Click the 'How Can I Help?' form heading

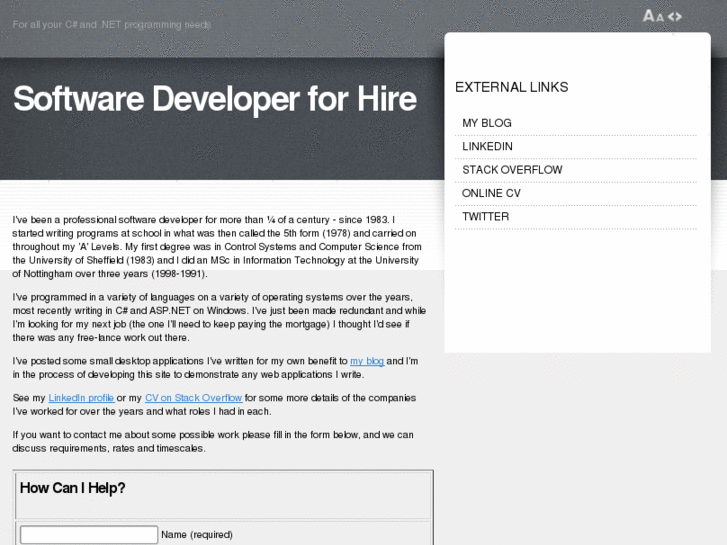(x=73, y=488)
